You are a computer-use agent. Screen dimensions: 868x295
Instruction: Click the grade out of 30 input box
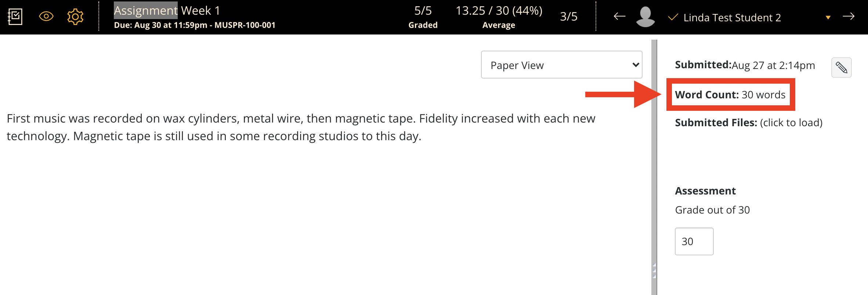pos(694,241)
